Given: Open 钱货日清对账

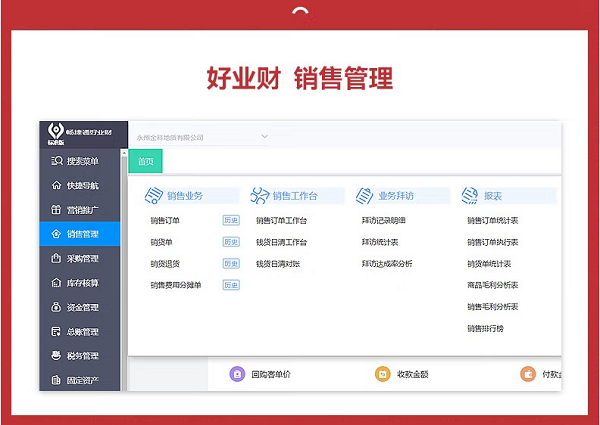Looking at the screenshot, I should (278, 264).
